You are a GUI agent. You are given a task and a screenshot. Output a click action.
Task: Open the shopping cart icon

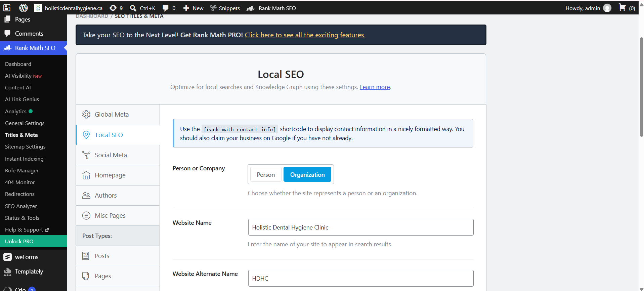coord(622,7)
